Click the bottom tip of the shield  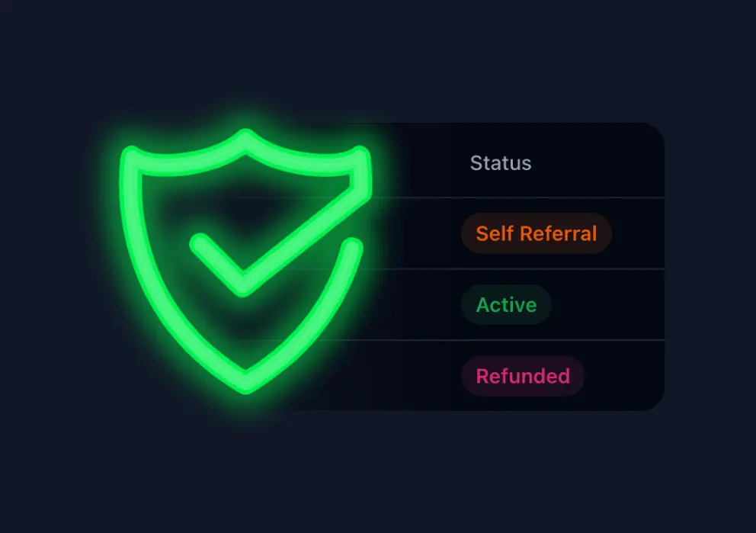click(x=246, y=383)
